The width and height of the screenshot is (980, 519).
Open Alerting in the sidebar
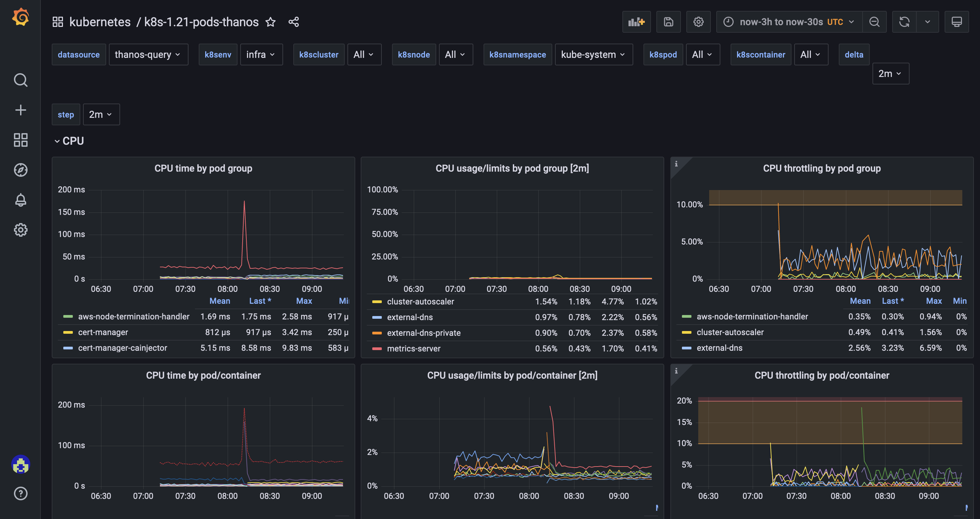coord(20,200)
